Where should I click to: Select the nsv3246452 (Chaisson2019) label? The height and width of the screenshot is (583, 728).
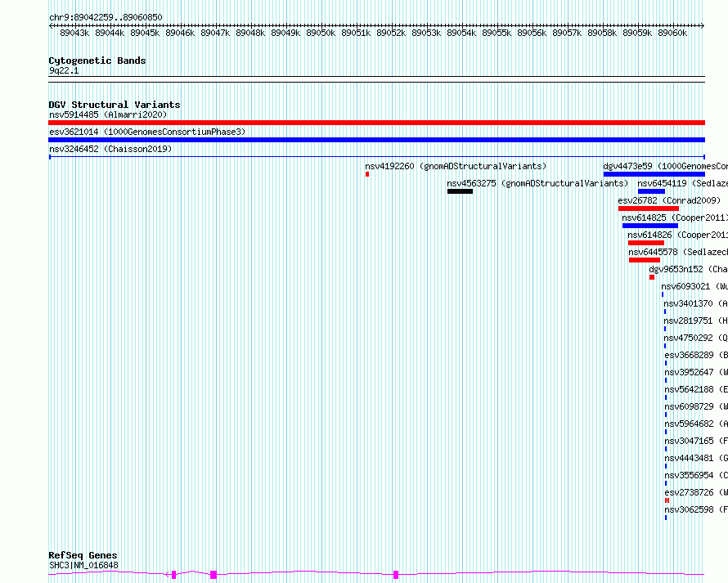tap(110, 149)
